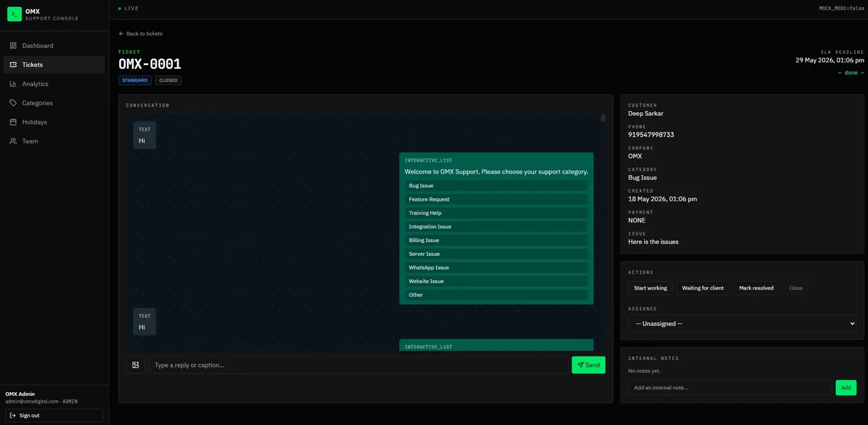Click the 'done' SLA status text

(x=851, y=73)
